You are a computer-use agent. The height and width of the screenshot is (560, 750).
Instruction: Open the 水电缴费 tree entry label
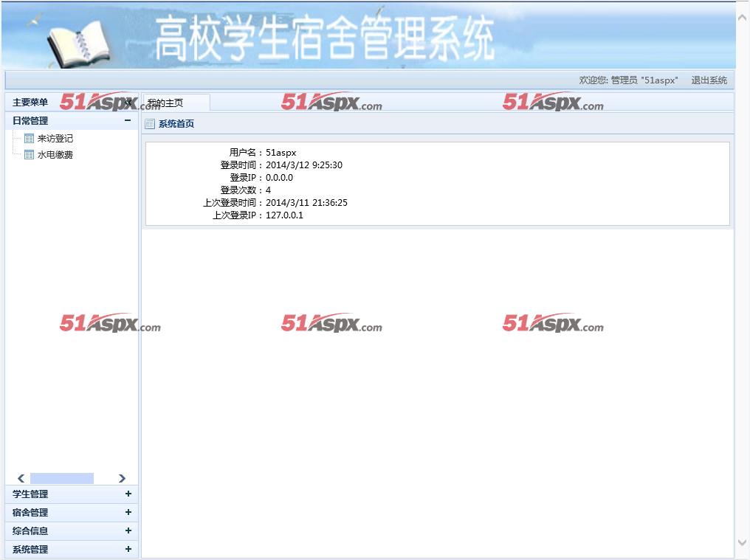click(55, 154)
